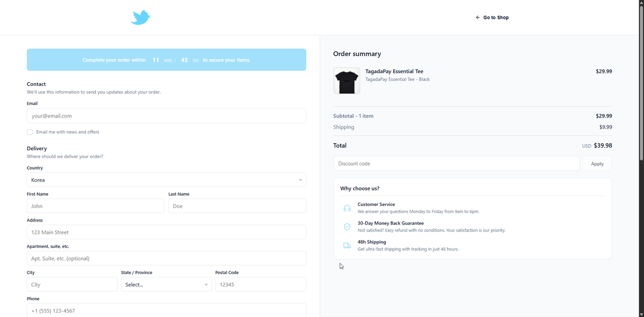Viewport: 644px width, 317px height.
Task: Follow the Go to Shop link
Action: point(492,18)
